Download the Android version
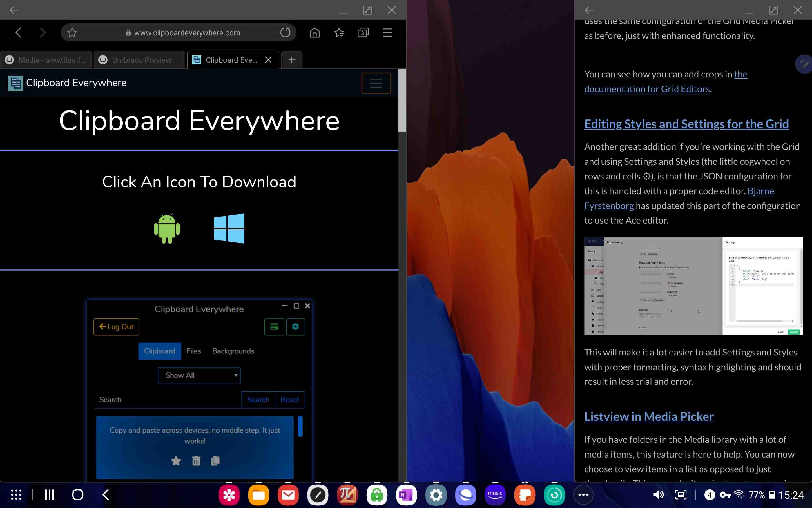This screenshot has height=508, width=812. click(167, 228)
